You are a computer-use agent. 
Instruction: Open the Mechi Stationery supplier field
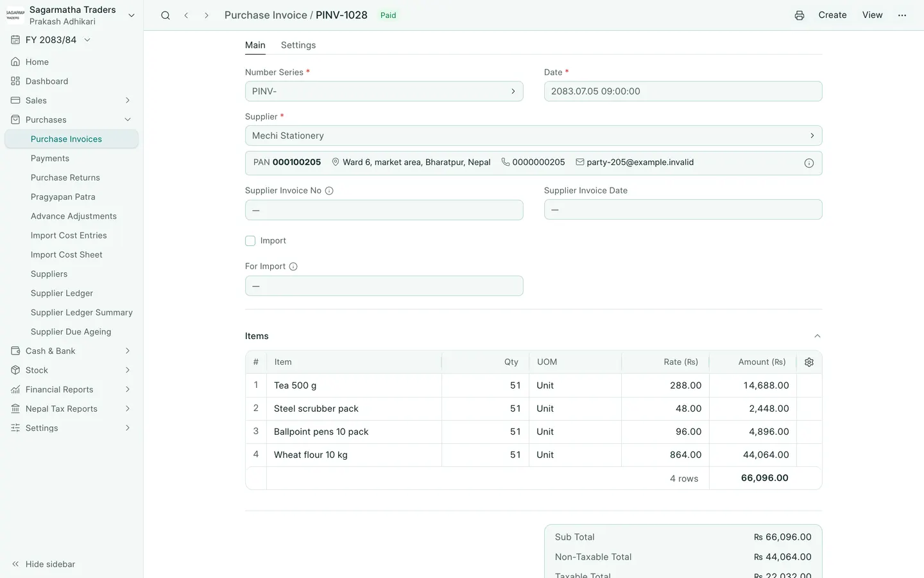click(534, 136)
